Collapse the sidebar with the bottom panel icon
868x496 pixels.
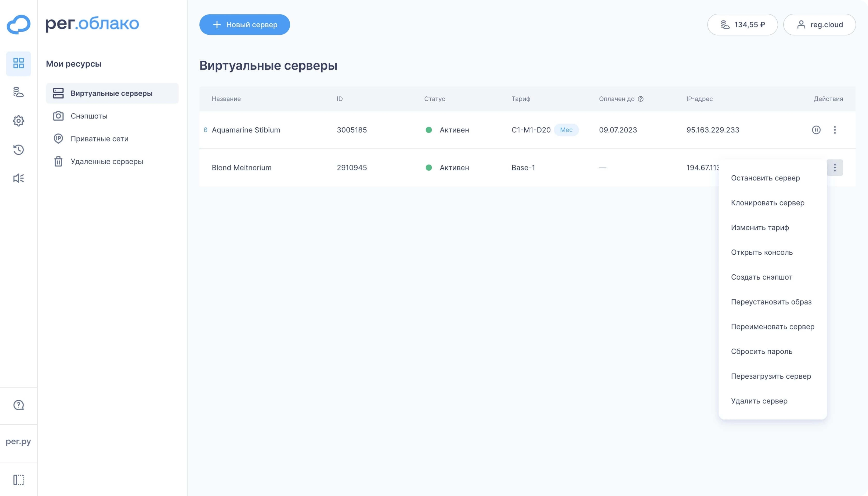(18, 480)
